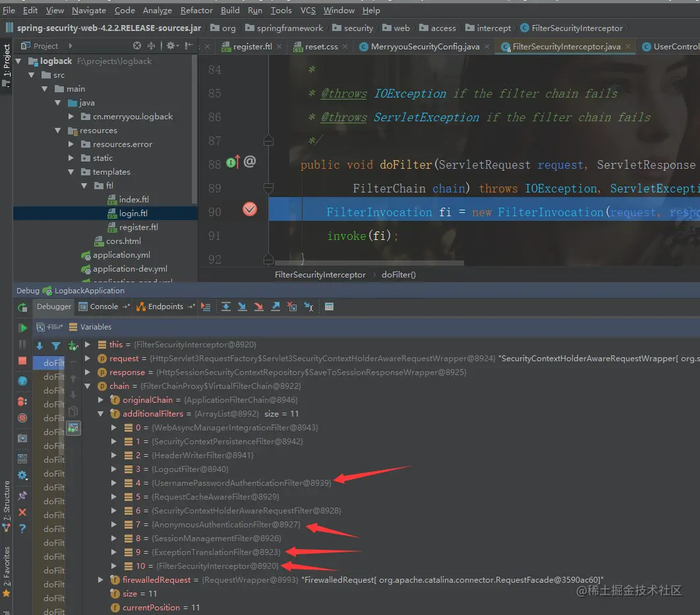Image resolution: width=700 pixels, height=615 pixels.
Task: Select Debugger tab
Action: 54,307
